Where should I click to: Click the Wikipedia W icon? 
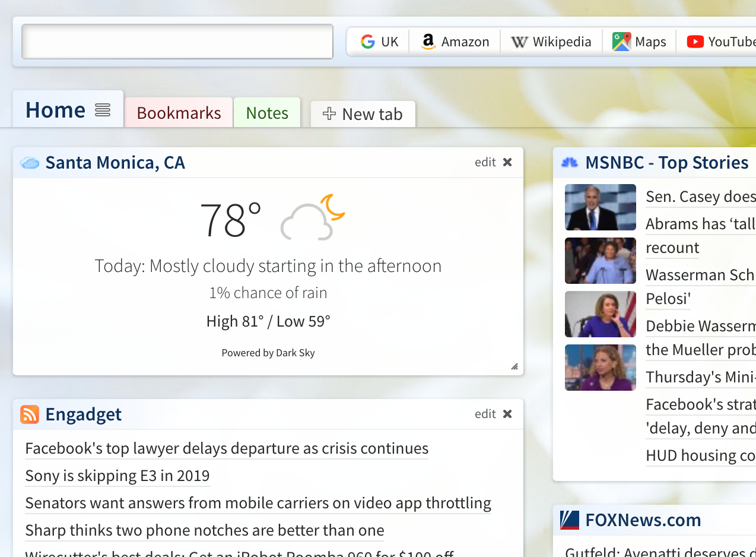pos(519,42)
